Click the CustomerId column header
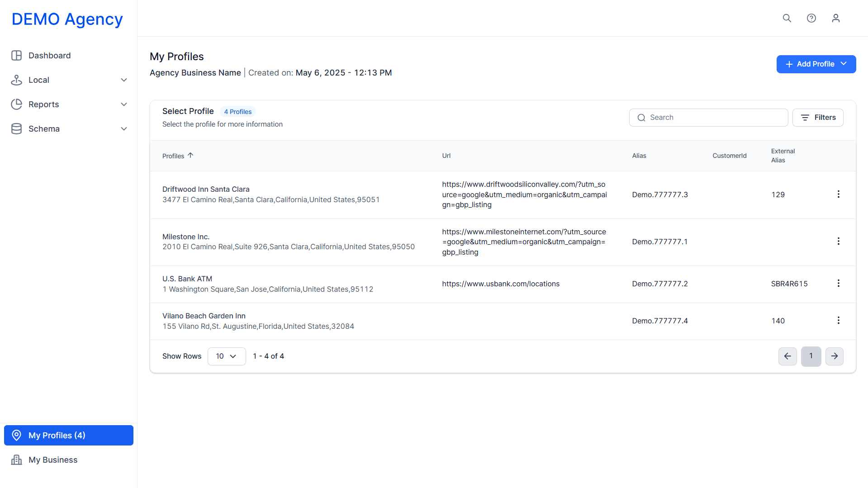This screenshot has width=868, height=488. pos(730,156)
